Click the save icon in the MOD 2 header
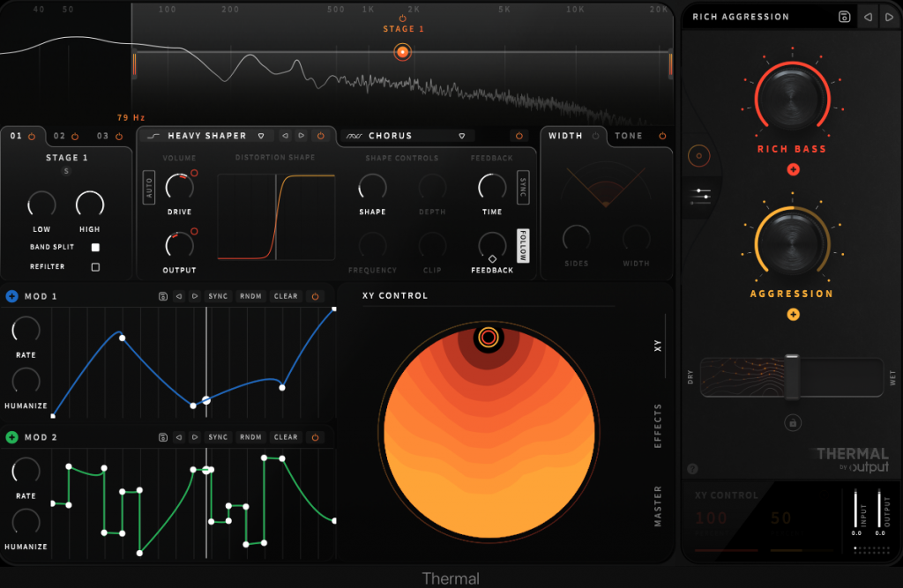The height and width of the screenshot is (588, 903). click(x=163, y=436)
